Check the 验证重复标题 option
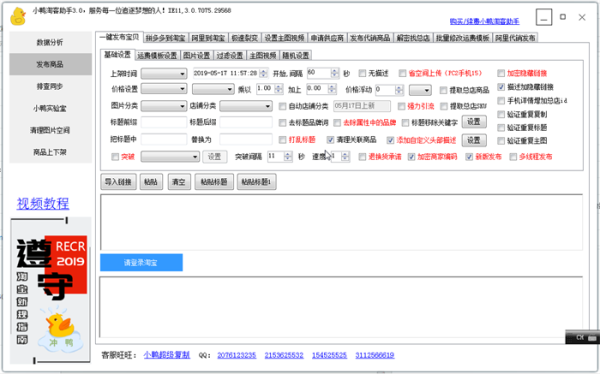This screenshot has width=600, height=374. click(501, 127)
